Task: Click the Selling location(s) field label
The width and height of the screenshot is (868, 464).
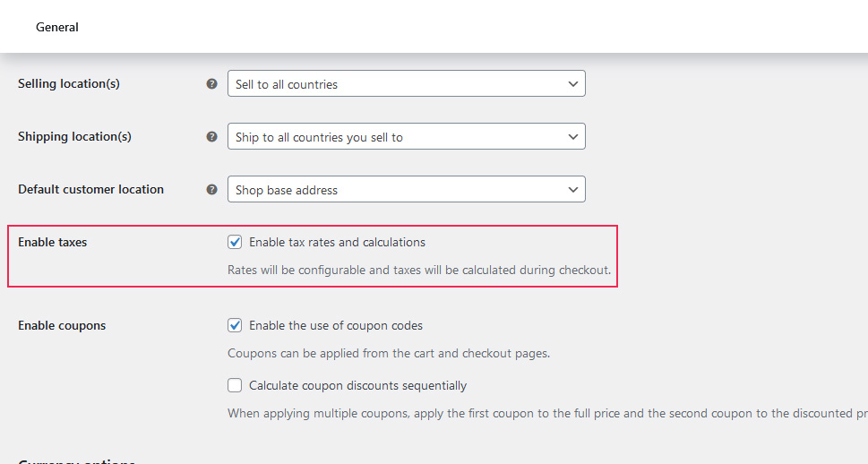Action: click(69, 84)
